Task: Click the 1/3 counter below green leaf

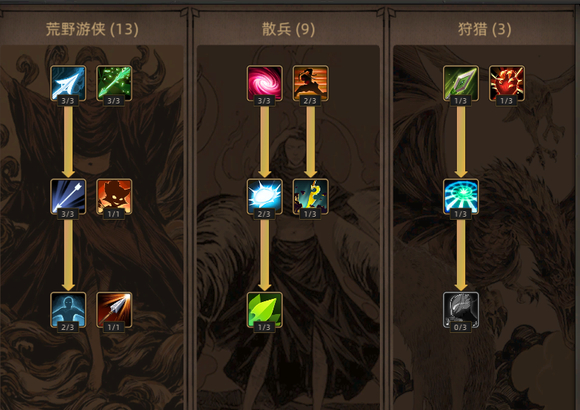Action: pyautogui.click(x=264, y=327)
